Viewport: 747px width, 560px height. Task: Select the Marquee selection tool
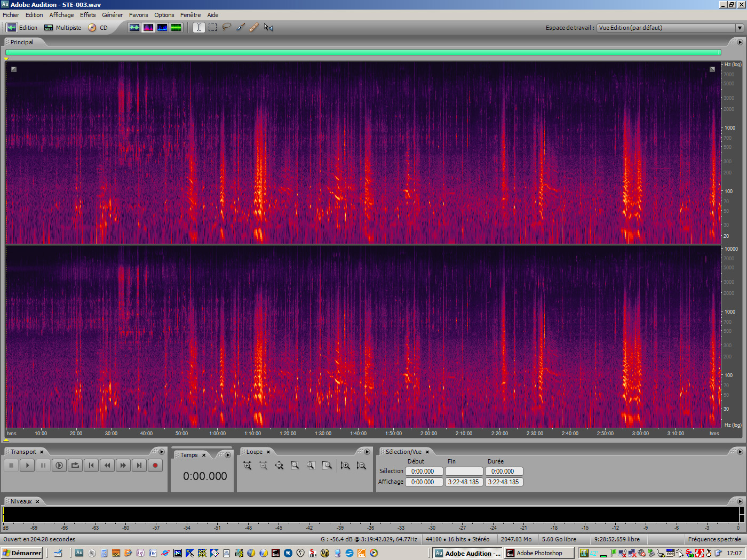coord(212,27)
